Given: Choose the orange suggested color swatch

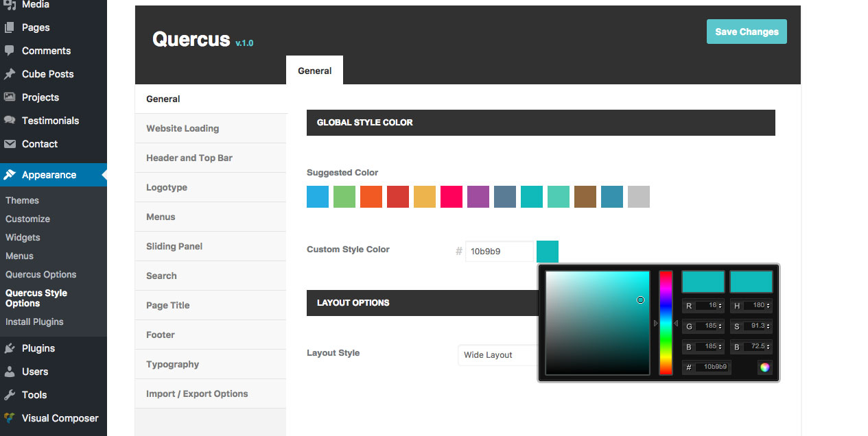Looking at the screenshot, I should (371, 197).
